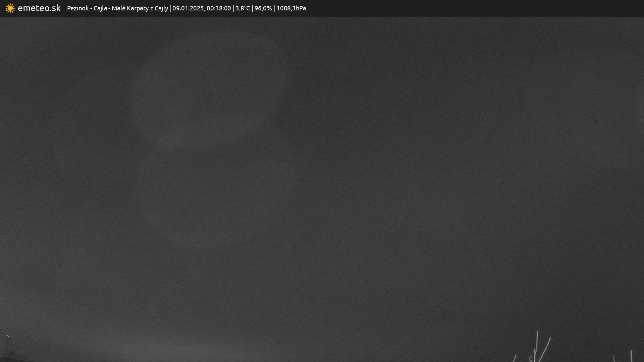Click the emeteo.sk sun logo icon

pos(10,8)
